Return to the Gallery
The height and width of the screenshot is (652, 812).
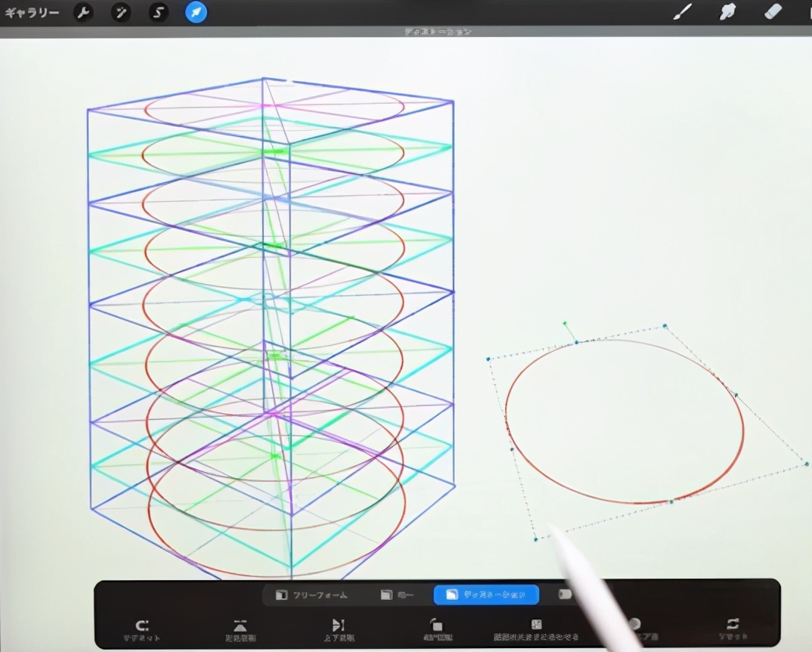(x=32, y=13)
